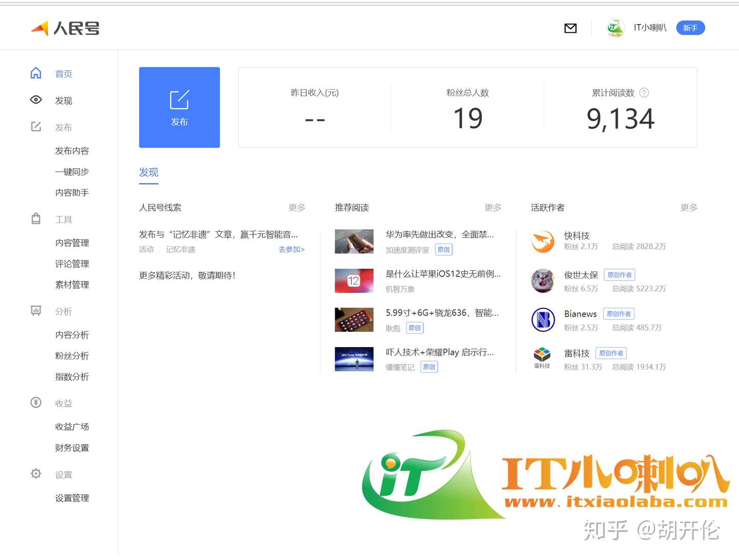Viewport: 739px width, 560px height.
Task: Click the 新手 badge button
Action: (x=691, y=28)
